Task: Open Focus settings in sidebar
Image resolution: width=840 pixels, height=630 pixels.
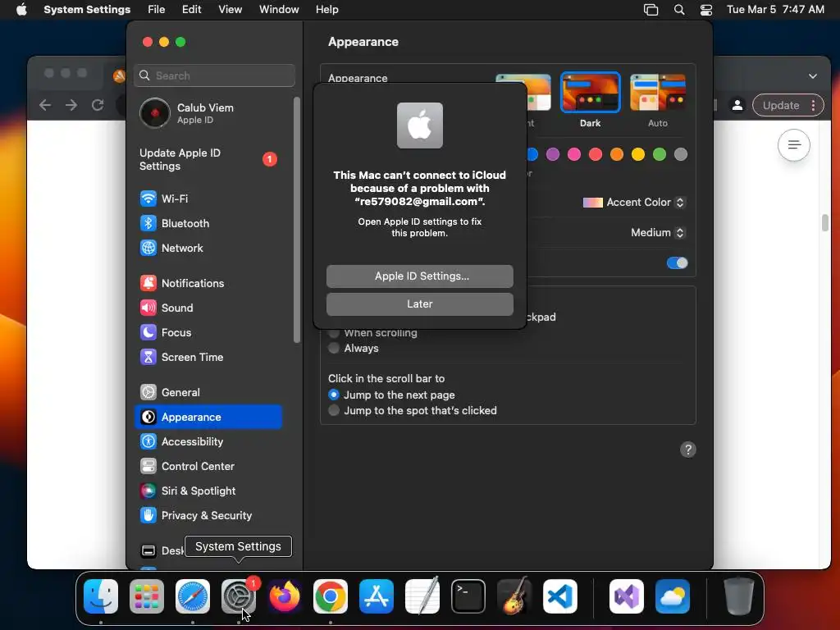Action: tap(208, 333)
